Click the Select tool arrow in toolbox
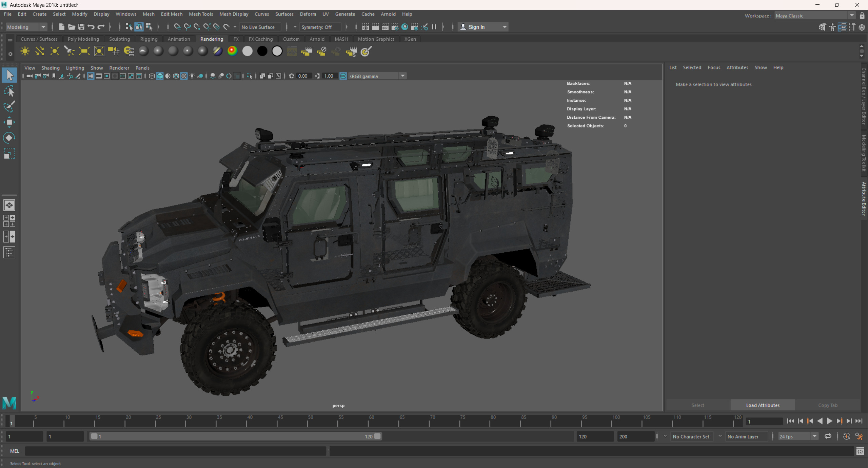 click(x=9, y=75)
